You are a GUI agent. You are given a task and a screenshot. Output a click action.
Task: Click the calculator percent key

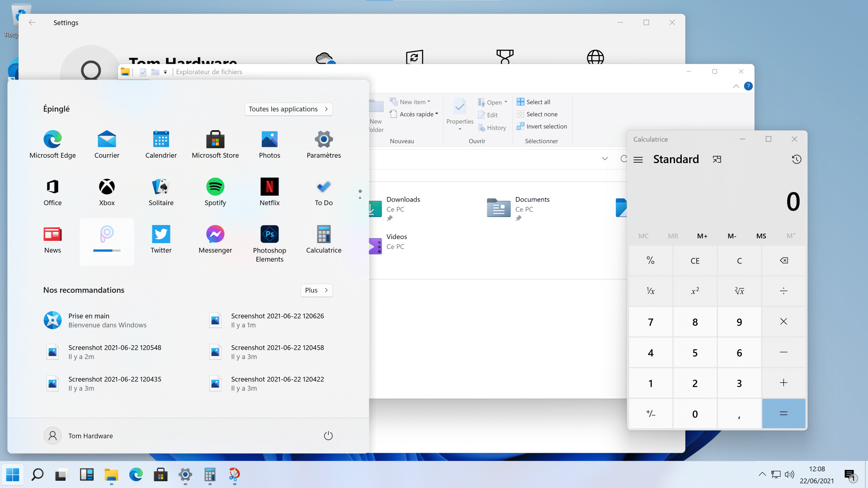[651, 260]
